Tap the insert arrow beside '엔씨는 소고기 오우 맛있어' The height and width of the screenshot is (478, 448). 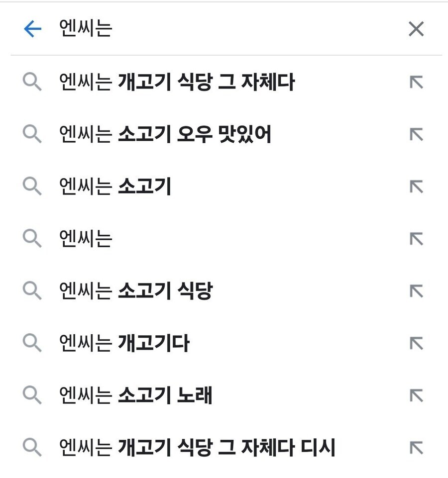416,134
